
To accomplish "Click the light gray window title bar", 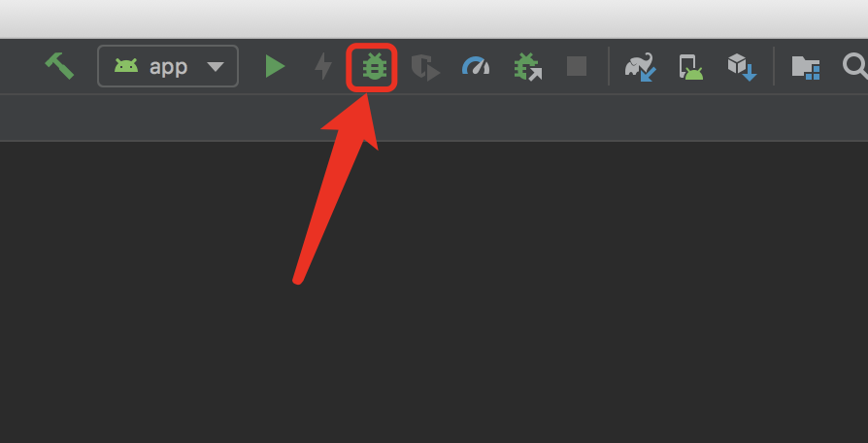I will 434,18.
